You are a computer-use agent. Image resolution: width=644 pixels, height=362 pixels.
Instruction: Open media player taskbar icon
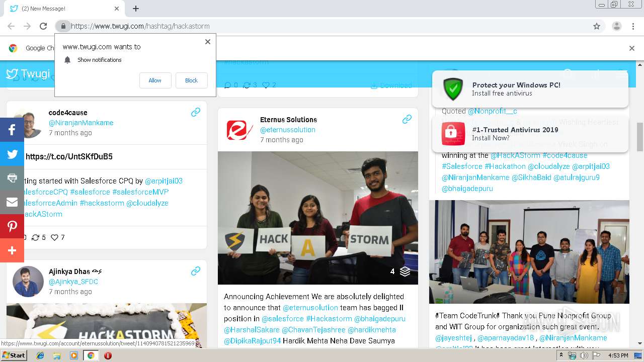tap(74, 355)
